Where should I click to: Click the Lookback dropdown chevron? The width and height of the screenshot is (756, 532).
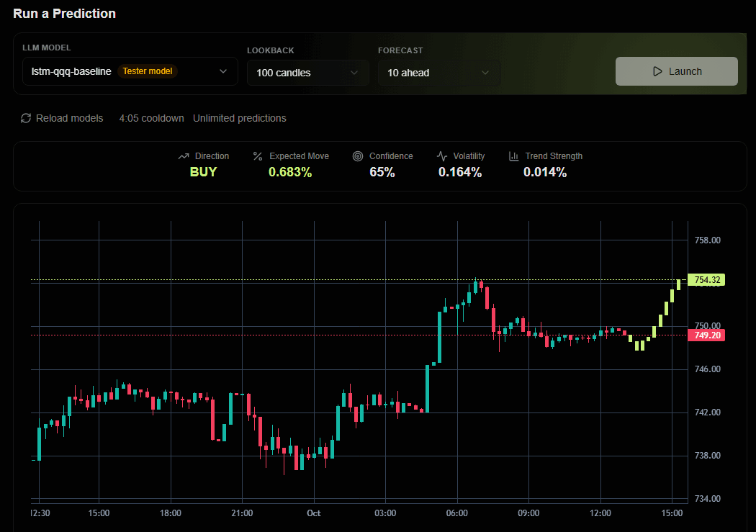pyautogui.click(x=354, y=73)
